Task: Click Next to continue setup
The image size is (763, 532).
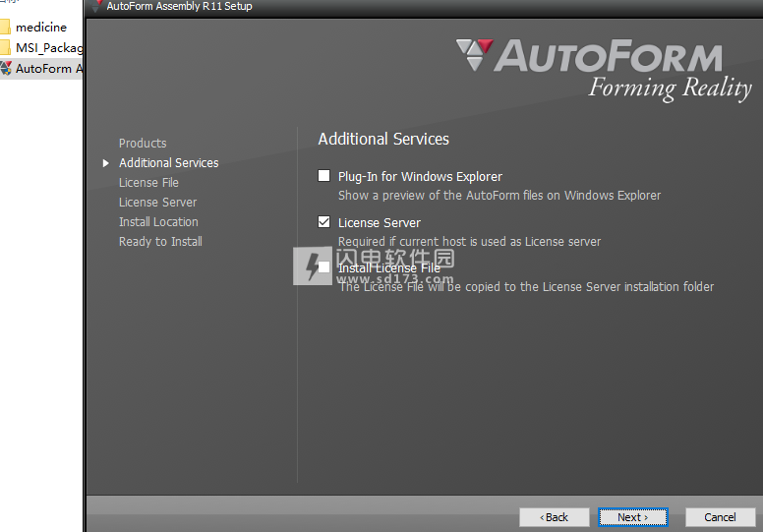Action: (x=632, y=517)
